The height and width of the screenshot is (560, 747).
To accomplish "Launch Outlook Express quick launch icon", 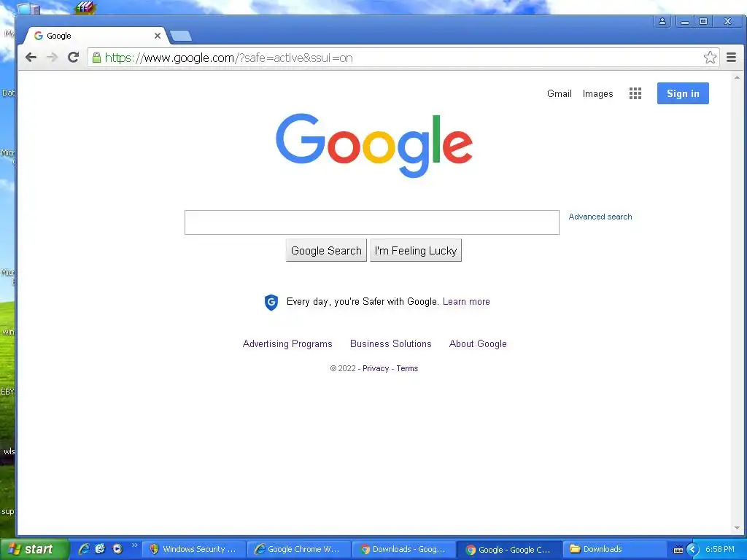I will [x=100, y=549].
